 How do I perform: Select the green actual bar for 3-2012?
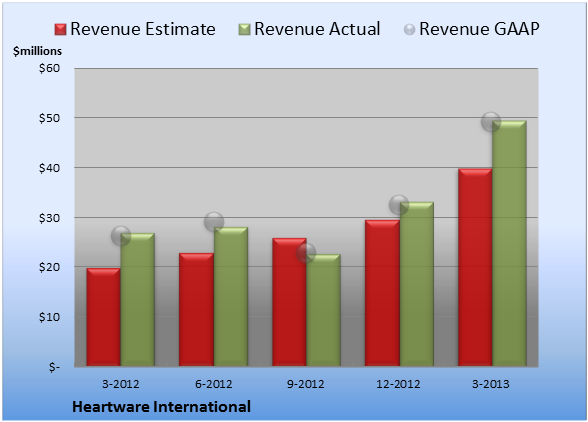pyautogui.click(x=138, y=299)
